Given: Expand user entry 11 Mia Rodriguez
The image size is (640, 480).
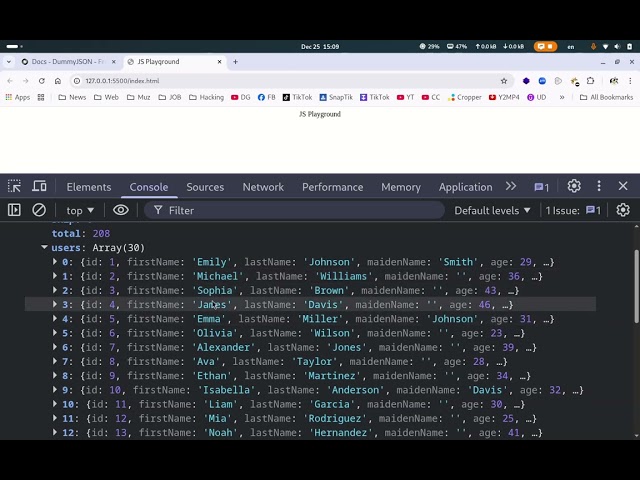Looking at the screenshot, I should point(55,418).
